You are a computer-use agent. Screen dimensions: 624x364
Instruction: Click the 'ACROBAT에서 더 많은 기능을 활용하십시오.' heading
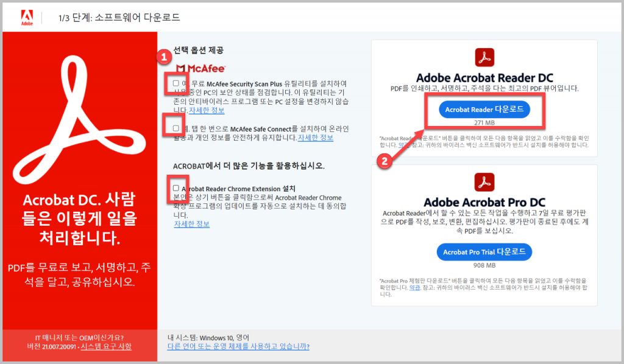pos(249,166)
